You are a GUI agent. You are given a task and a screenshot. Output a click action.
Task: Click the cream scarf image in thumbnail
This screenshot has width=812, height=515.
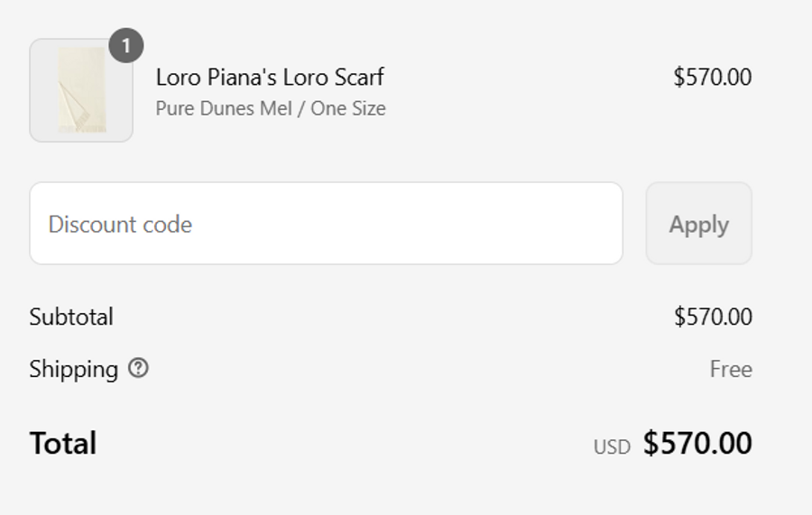coord(81,92)
